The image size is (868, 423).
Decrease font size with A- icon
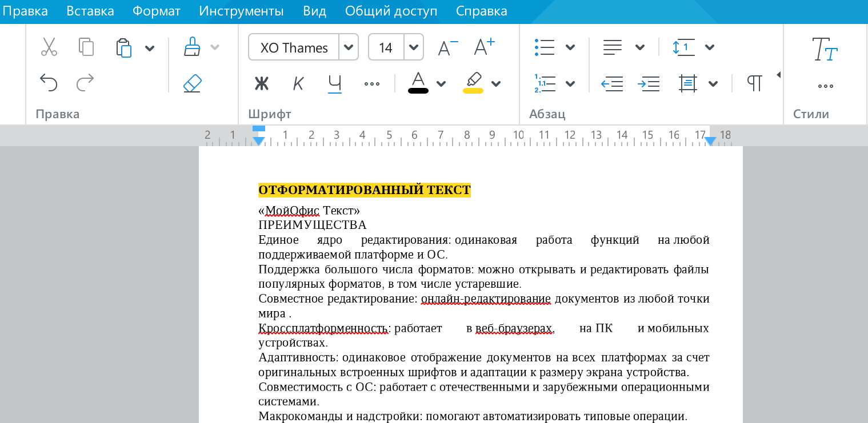(x=447, y=47)
